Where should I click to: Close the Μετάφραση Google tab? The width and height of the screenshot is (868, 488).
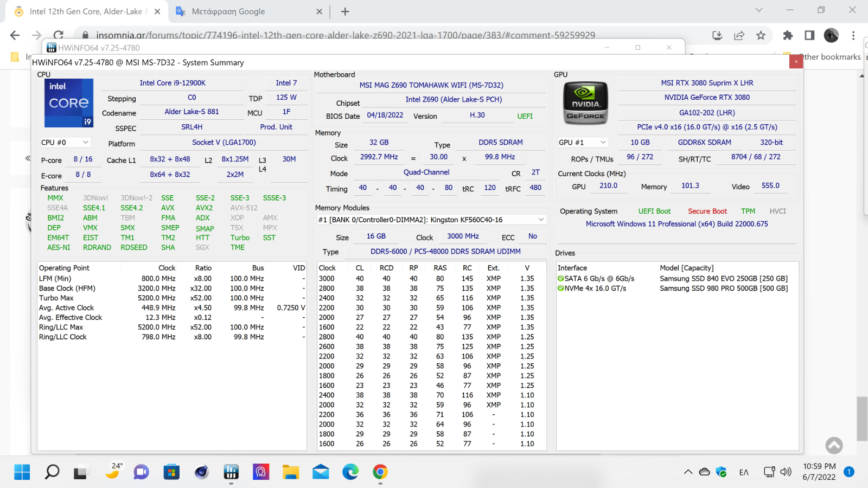[x=319, y=11]
